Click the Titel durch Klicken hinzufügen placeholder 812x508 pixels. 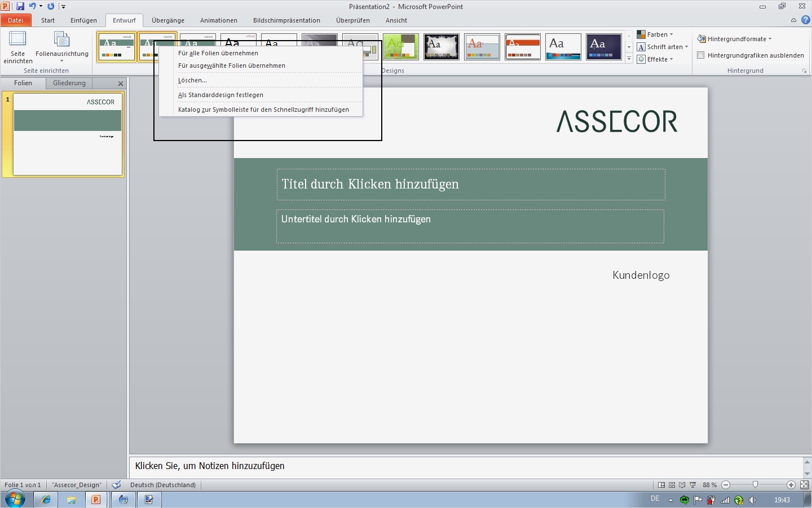point(471,185)
